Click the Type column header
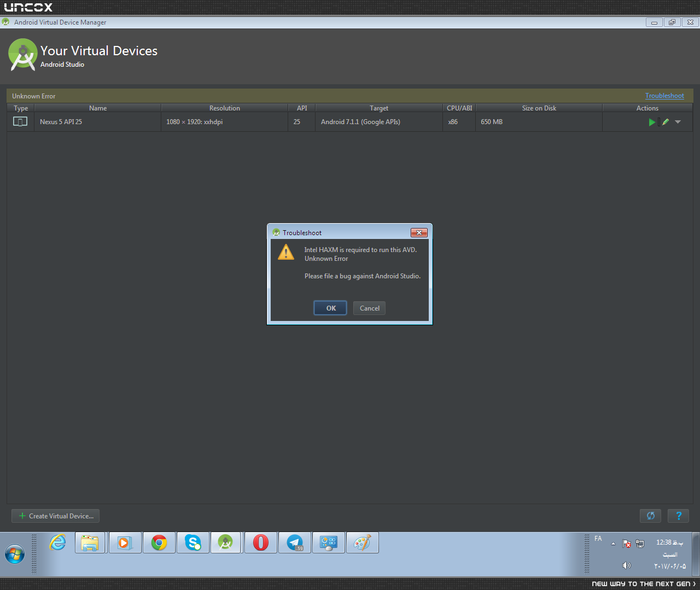Screen dimensions: 700x590 point(21,108)
